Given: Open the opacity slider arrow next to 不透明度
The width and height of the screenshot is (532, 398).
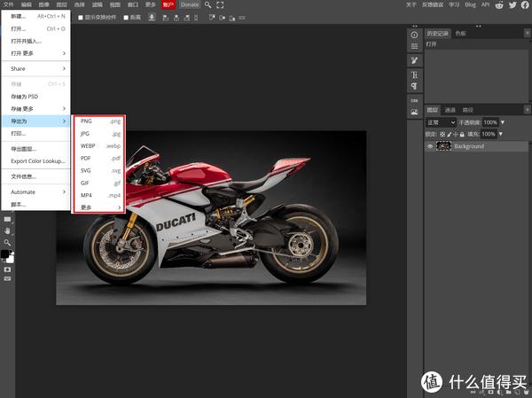Looking at the screenshot, I should [x=503, y=122].
